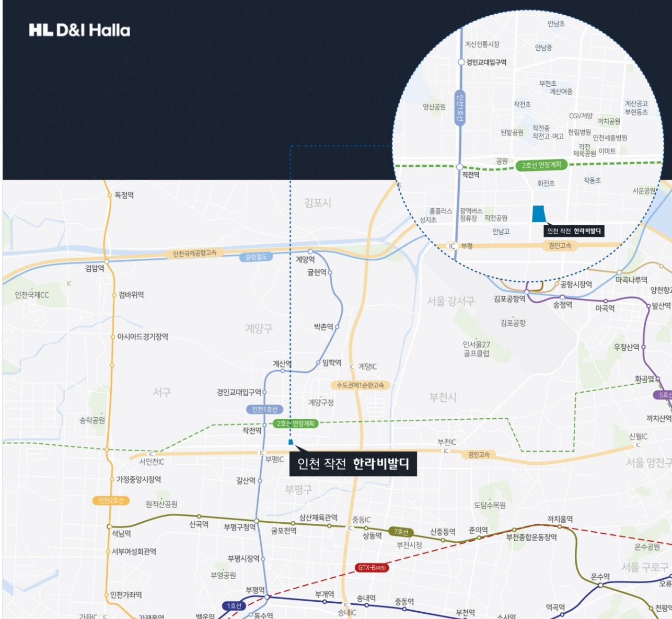Viewport: 672px width, 619px height.
Task: Click the 영신공원 label in the inset
Action: point(434,107)
